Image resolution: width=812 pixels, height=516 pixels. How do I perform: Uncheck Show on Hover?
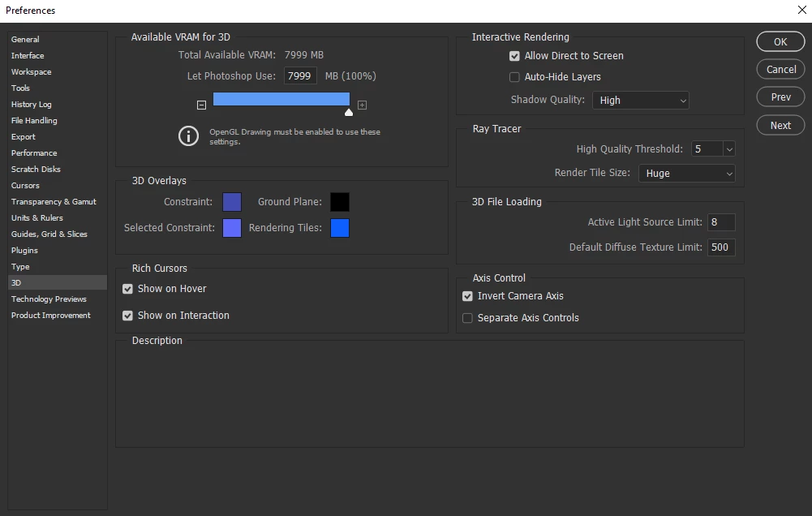point(127,289)
